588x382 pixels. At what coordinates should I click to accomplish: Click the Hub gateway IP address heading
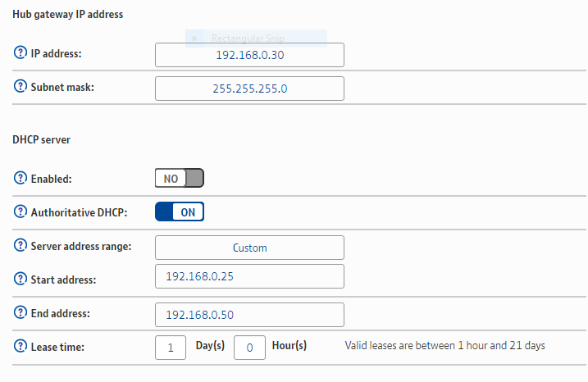pos(67,15)
